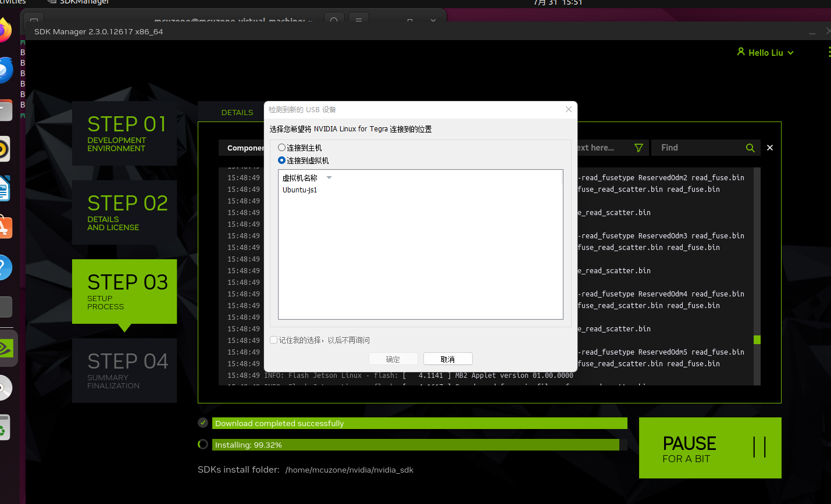Screen dimensions: 831x504
Task: Click the installing progress spinner icon
Action: [x=203, y=444]
